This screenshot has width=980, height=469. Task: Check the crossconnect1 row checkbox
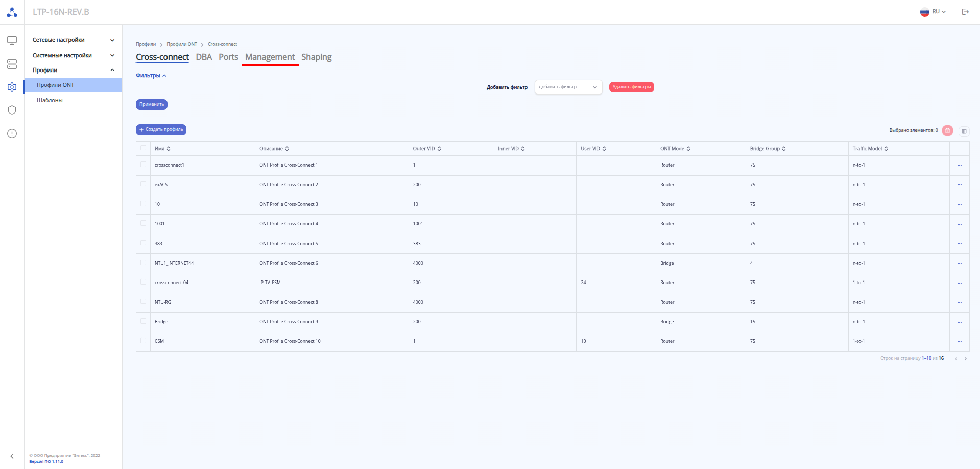pos(143,165)
